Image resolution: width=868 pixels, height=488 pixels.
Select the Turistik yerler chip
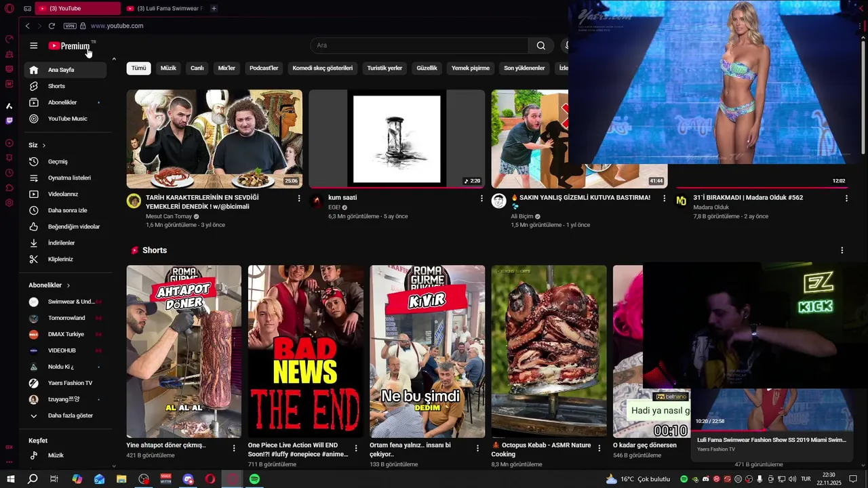tap(384, 68)
